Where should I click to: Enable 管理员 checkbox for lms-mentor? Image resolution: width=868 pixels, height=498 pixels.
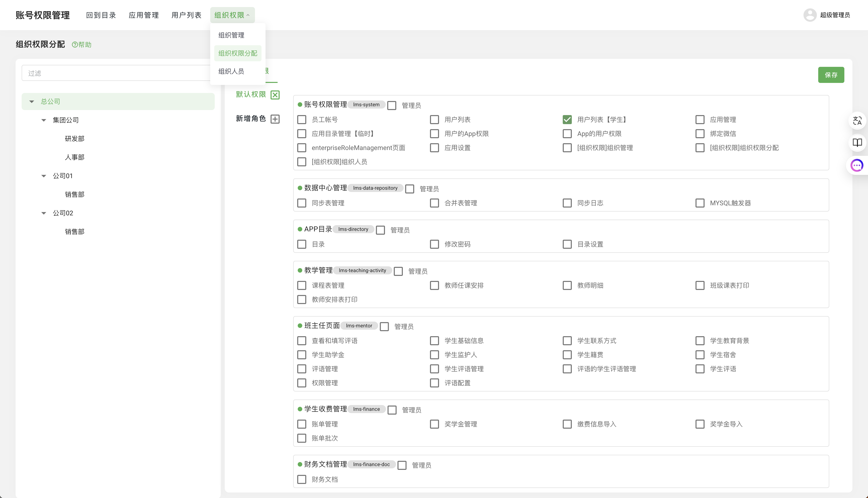pyautogui.click(x=384, y=327)
